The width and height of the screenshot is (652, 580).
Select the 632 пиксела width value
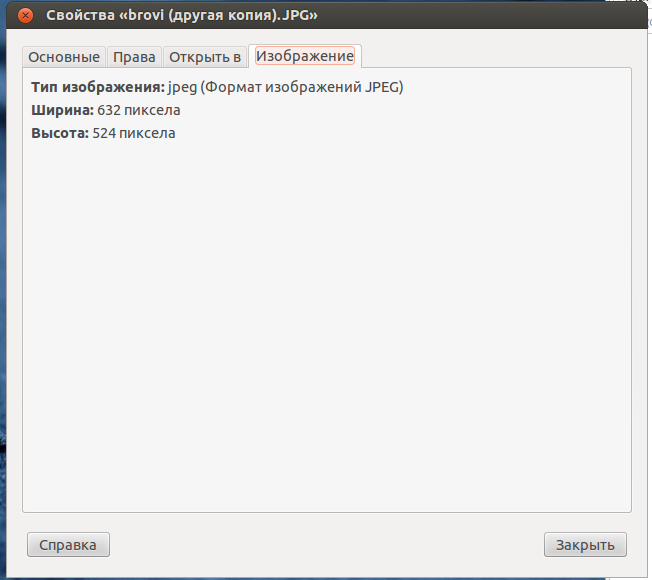(x=139, y=110)
